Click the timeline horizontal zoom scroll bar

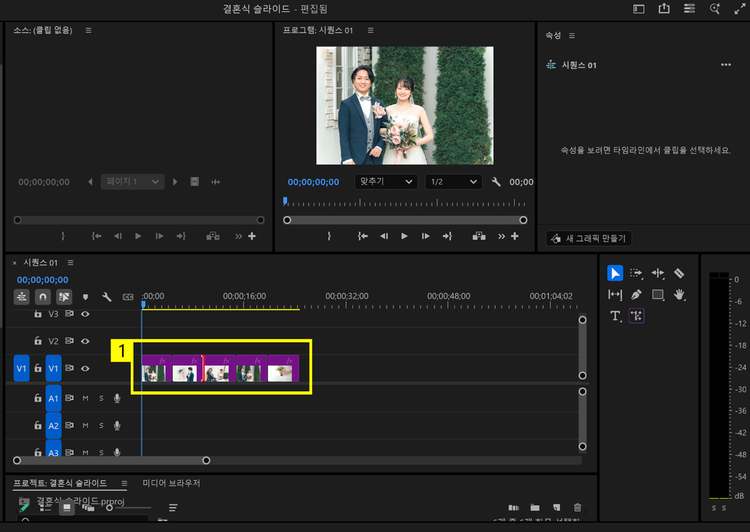[x=111, y=460]
